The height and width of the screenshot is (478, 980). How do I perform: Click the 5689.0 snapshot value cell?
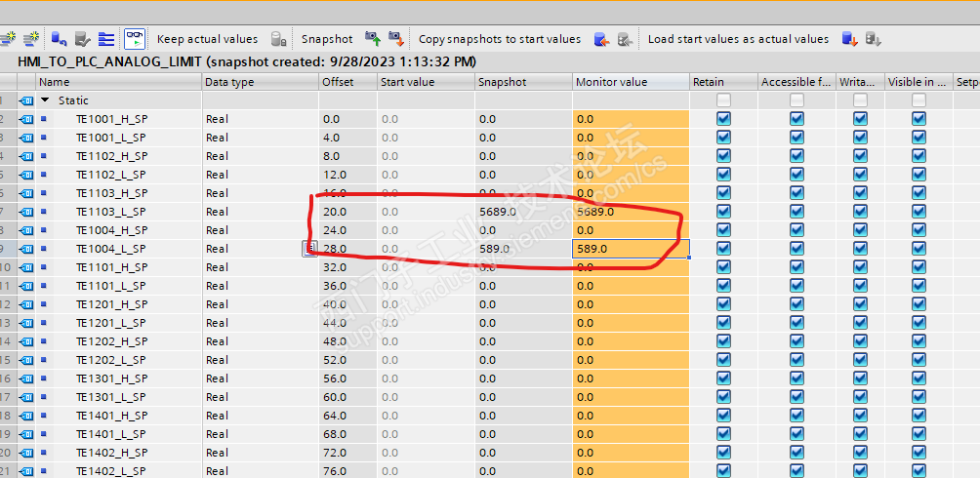click(524, 211)
